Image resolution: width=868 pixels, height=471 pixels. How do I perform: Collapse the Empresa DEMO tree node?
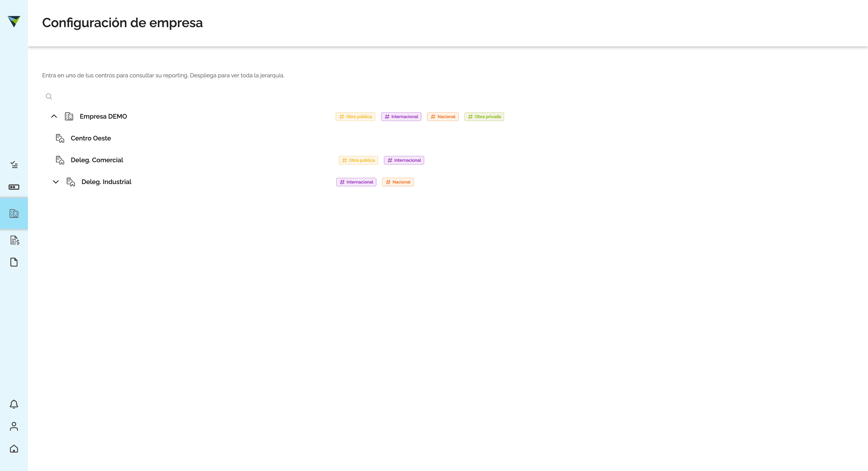(54, 116)
